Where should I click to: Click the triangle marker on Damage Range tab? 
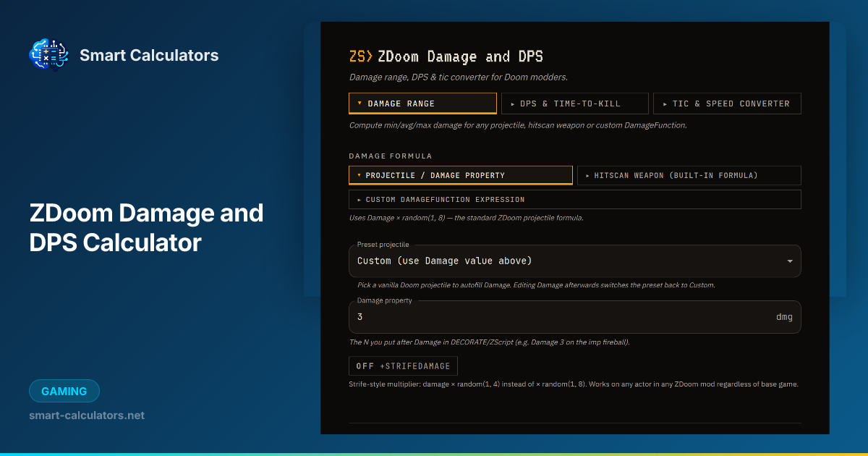(359, 104)
